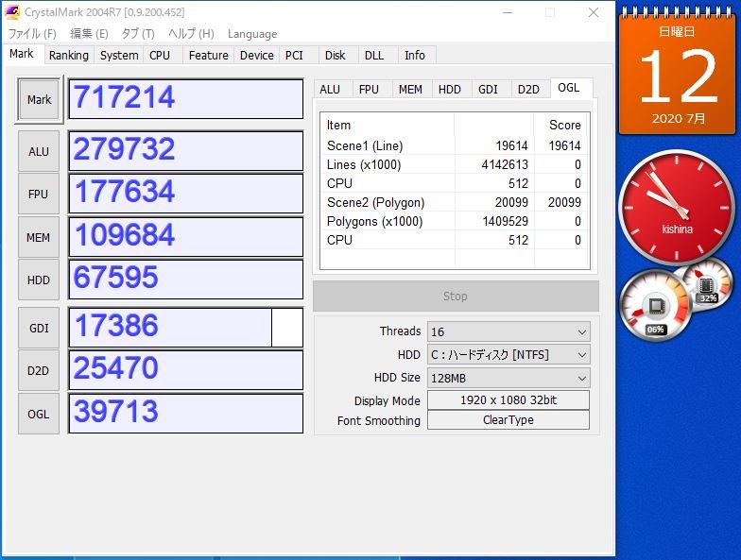Click the GDI score progress bar

click(185, 328)
